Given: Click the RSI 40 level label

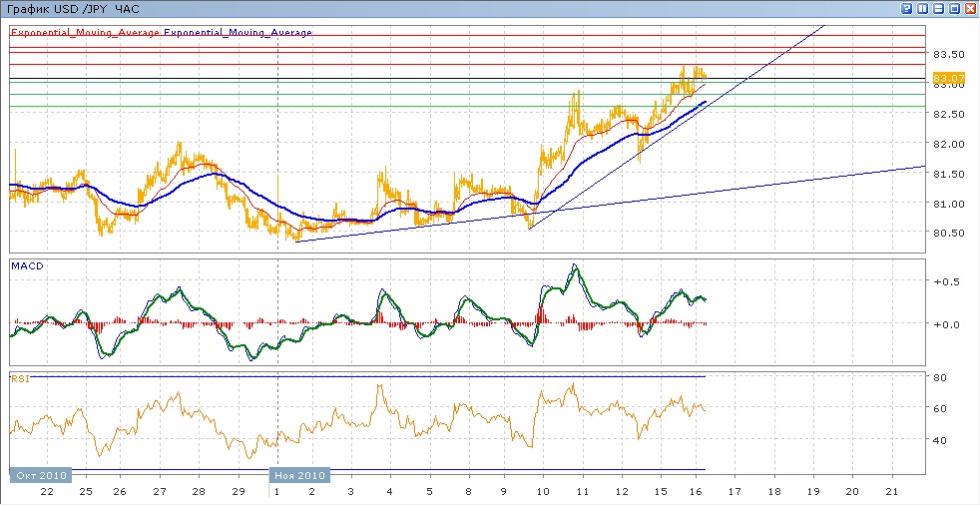Looking at the screenshot, I should tap(940, 439).
